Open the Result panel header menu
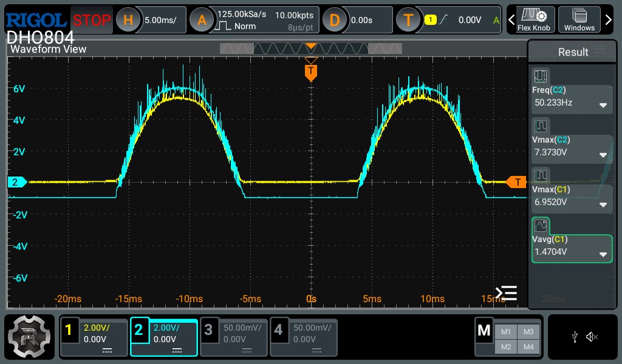 point(600,50)
